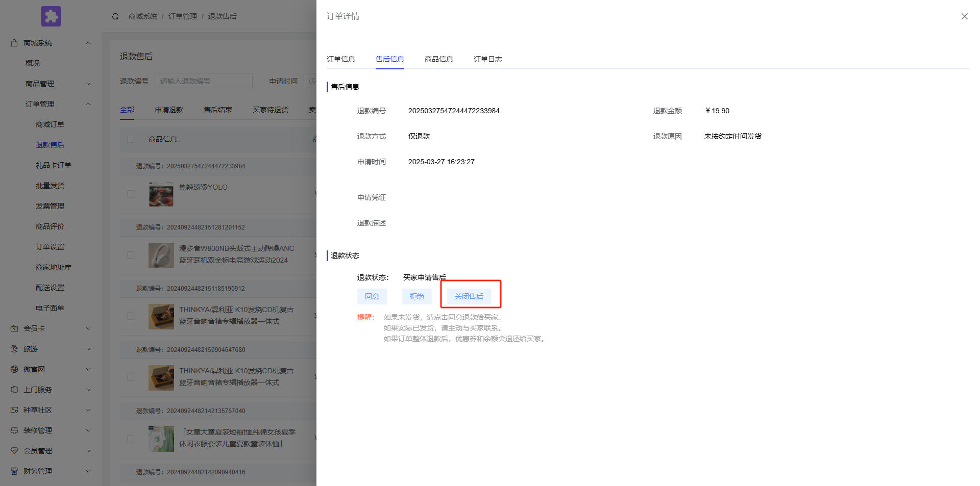Check the 漫步者W830NB headphones row checkbox
This screenshot has height=486, width=980.
click(x=130, y=255)
